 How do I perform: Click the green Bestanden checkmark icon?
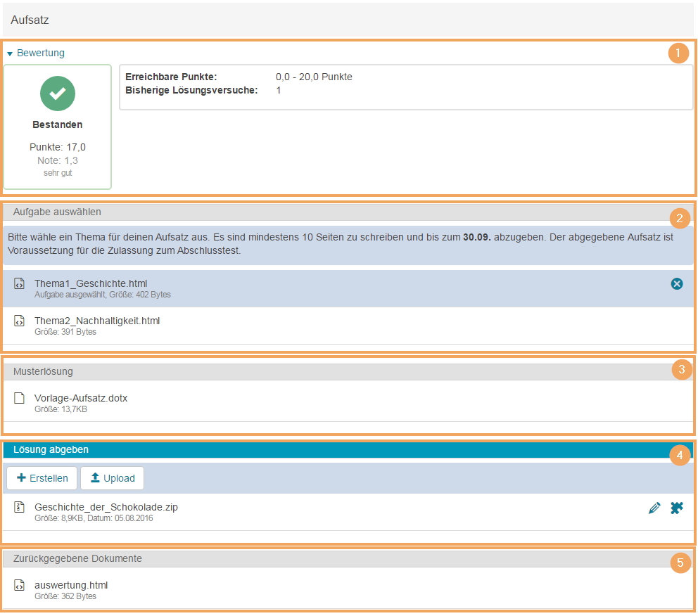click(x=58, y=94)
